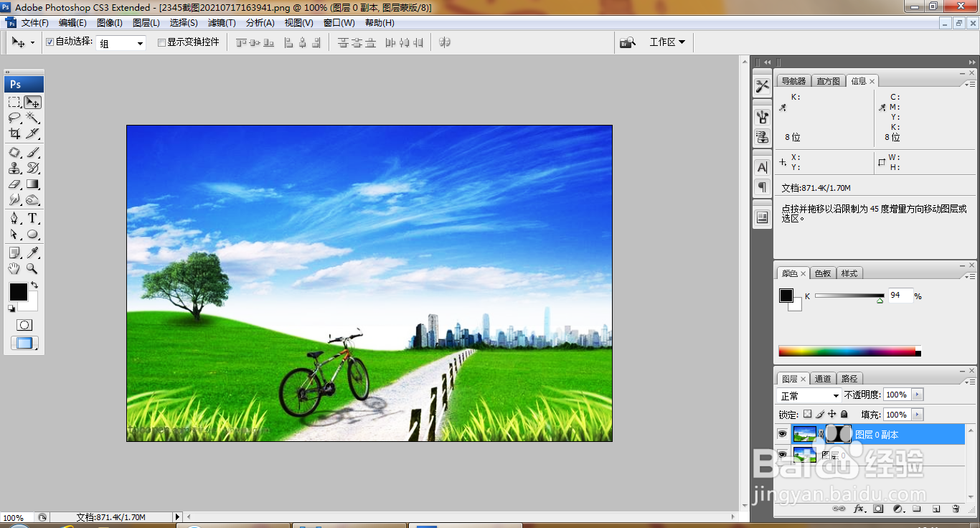Image resolution: width=980 pixels, height=528 pixels.
Task: Open blend mode dropdown 正常
Action: coord(809,395)
